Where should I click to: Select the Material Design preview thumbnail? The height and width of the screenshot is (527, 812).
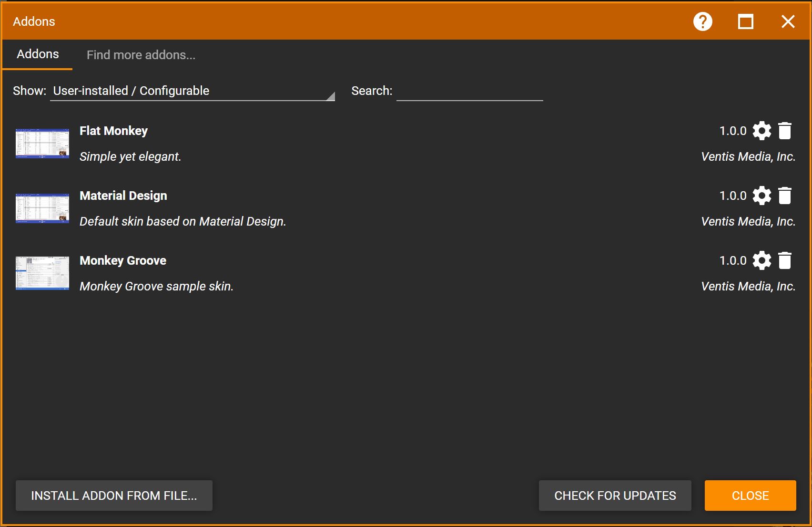point(42,208)
